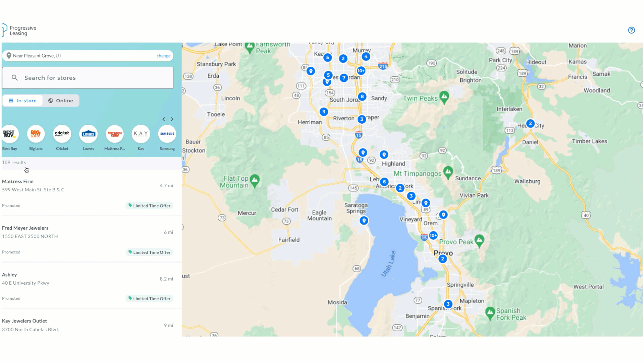Click the Farnsworth Peak icon on map
This screenshot has width=644, height=362.
(250, 48)
